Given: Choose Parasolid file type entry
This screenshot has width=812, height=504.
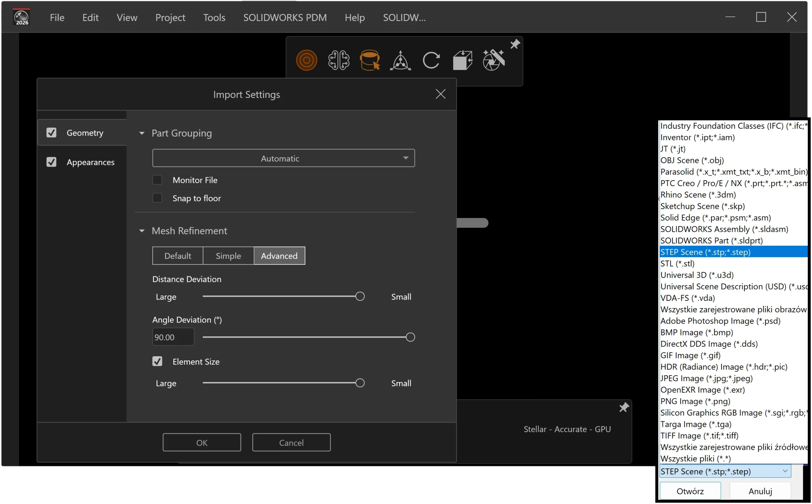Looking at the screenshot, I should tap(734, 172).
